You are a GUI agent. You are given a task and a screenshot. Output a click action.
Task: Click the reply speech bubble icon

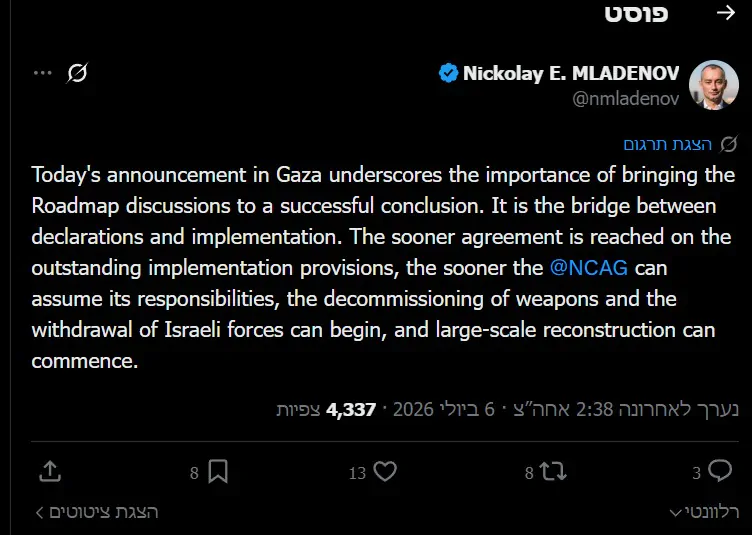(720, 471)
